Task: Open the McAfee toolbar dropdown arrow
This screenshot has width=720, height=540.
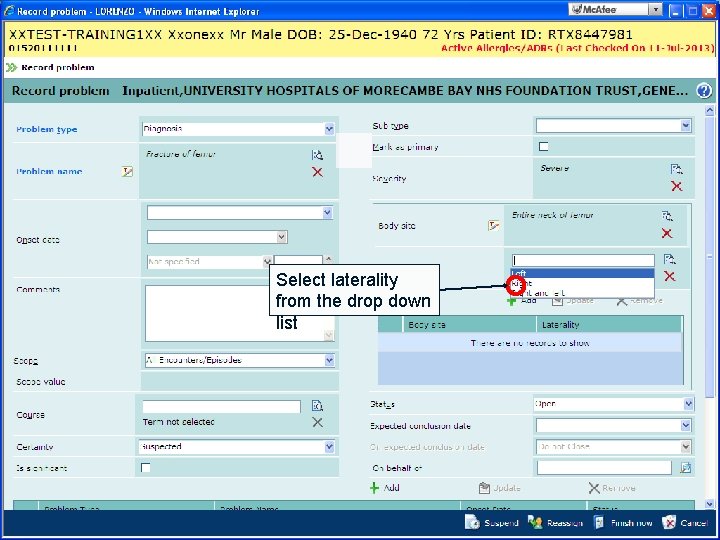Action: (656, 9)
